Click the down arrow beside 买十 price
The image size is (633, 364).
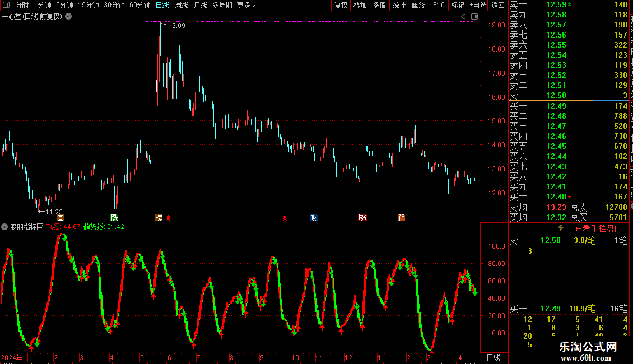click(x=569, y=197)
